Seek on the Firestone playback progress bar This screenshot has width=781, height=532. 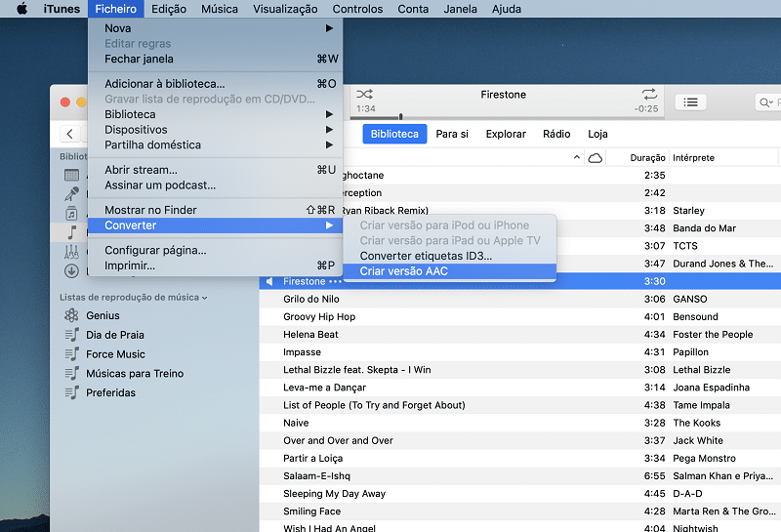pyautogui.click(x=507, y=118)
